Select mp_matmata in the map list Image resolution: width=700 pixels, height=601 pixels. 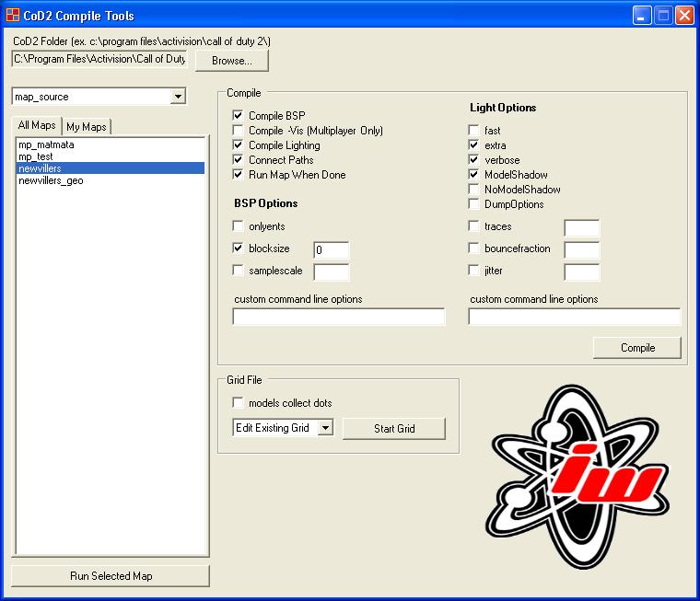tap(111, 144)
